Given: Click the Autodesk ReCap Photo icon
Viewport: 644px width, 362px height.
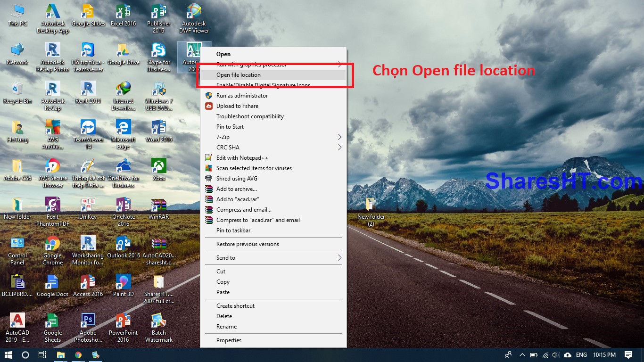Looking at the screenshot, I should [53, 58].
